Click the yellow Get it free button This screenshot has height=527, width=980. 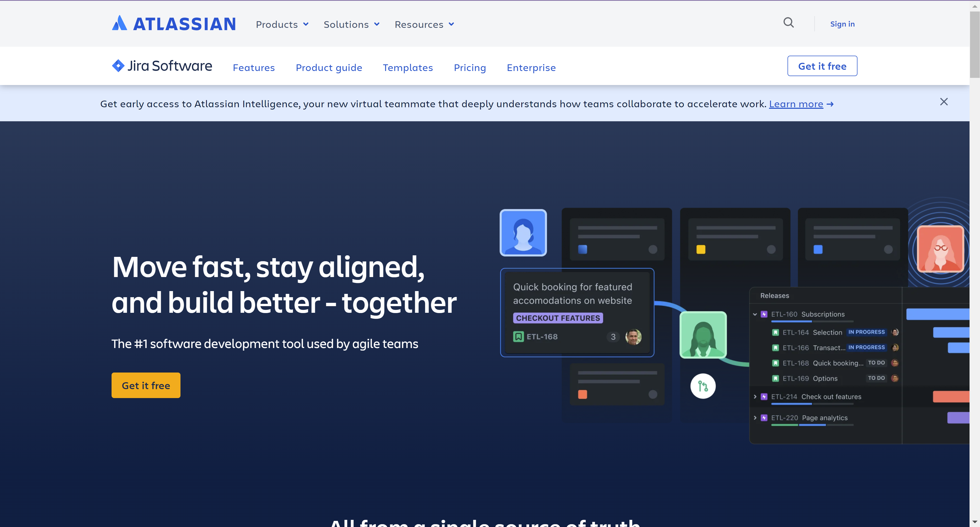(x=146, y=385)
